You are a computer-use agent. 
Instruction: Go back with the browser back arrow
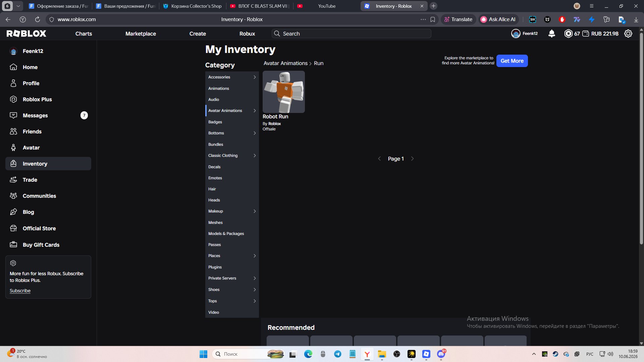[x=8, y=19]
